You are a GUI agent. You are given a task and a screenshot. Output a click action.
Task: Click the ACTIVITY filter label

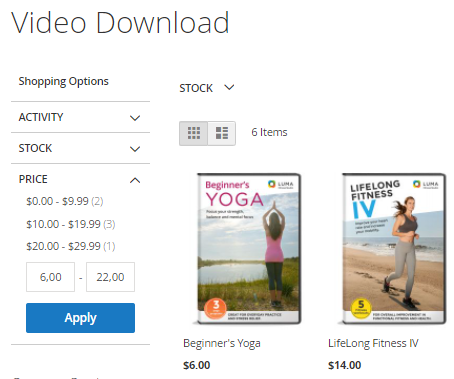click(x=41, y=117)
